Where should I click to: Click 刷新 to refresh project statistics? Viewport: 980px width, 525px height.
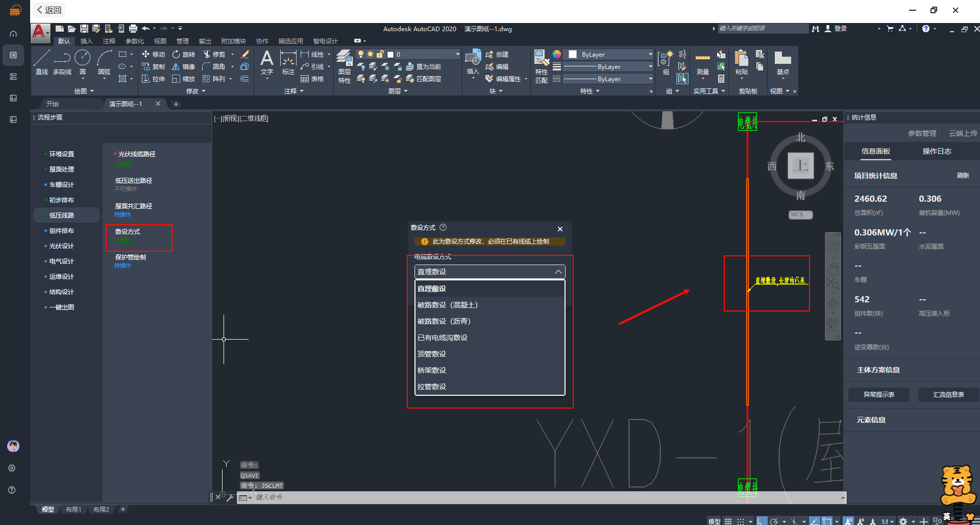pyautogui.click(x=963, y=175)
